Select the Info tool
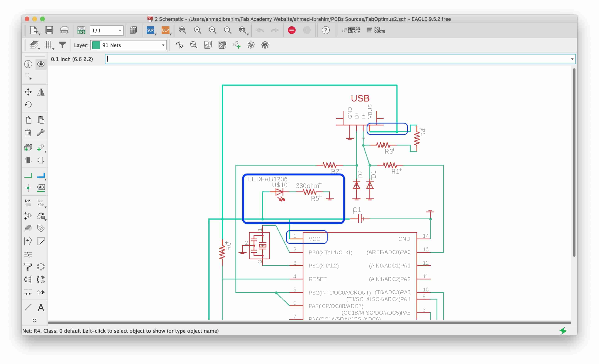The width and height of the screenshot is (599, 364). (28, 64)
